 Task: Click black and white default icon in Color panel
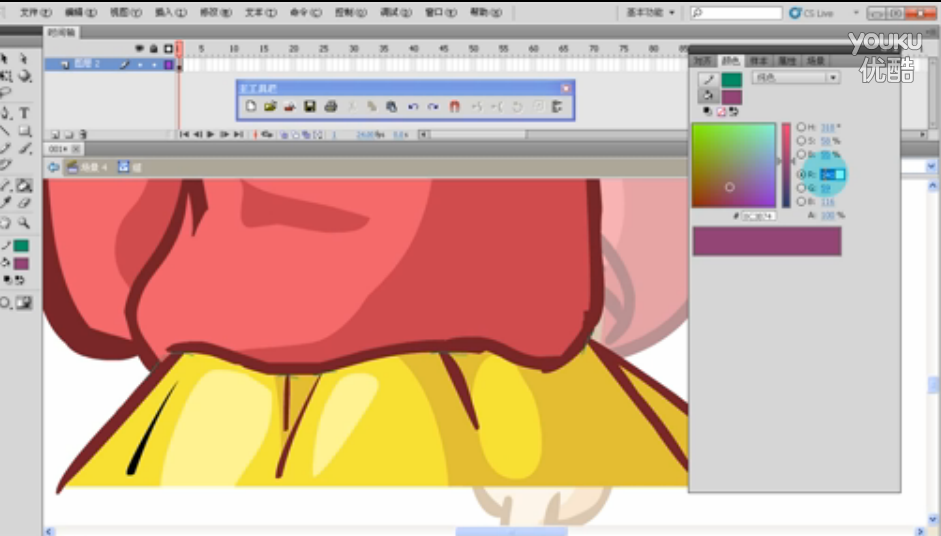click(x=707, y=112)
